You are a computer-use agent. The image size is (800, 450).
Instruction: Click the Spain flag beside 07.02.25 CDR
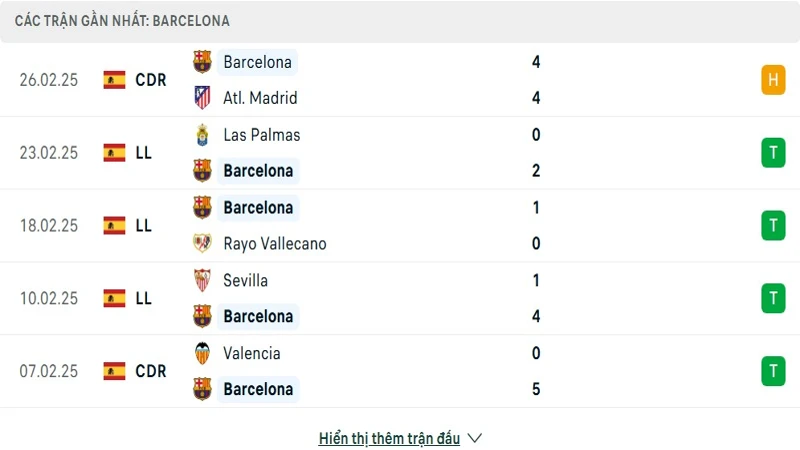[114, 371]
